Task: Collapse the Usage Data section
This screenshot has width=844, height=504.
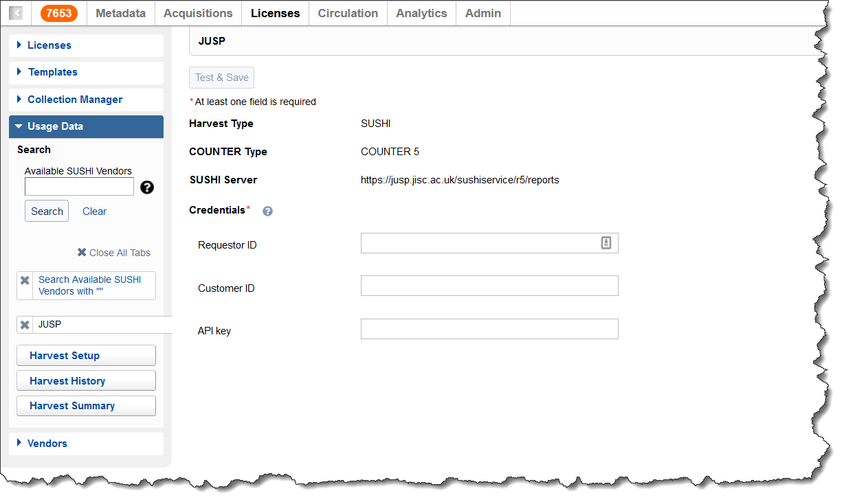Action: [x=86, y=126]
